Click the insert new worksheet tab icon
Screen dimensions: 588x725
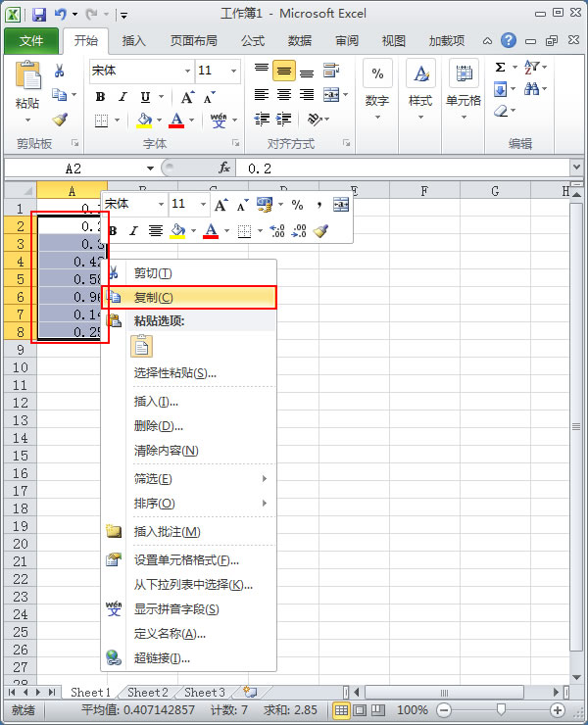click(250, 692)
